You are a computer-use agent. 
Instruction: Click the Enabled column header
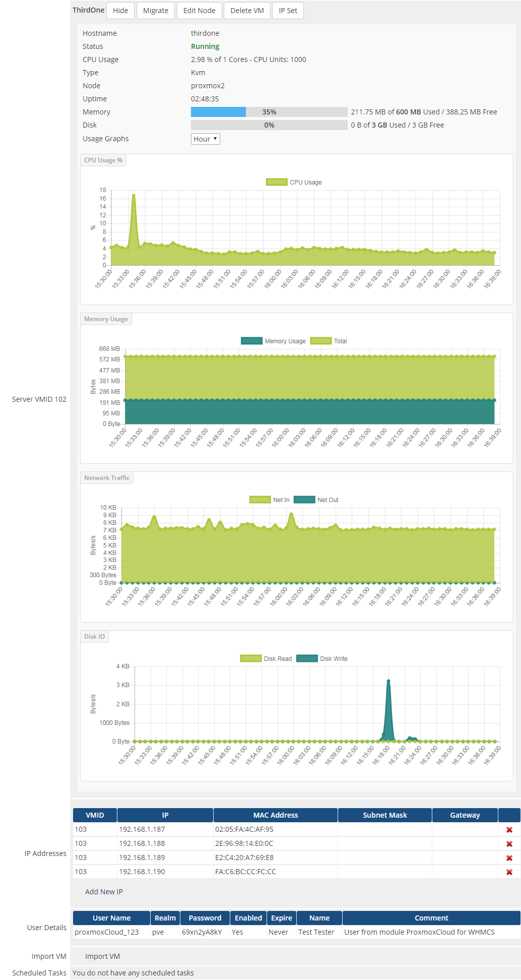(x=248, y=918)
